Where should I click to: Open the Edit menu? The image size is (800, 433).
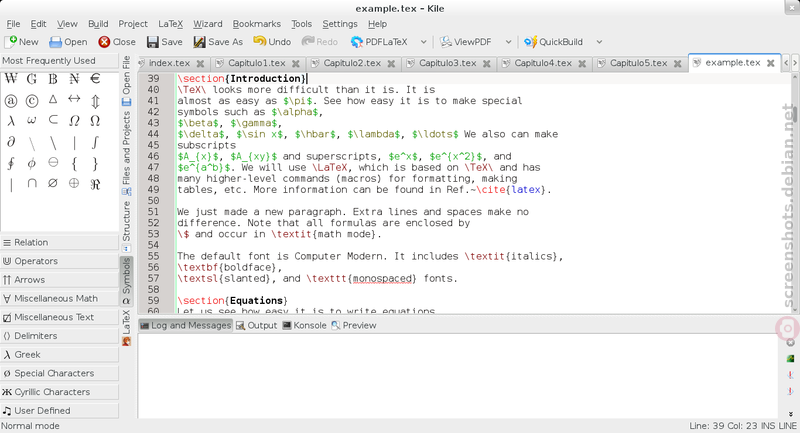pos(38,24)
